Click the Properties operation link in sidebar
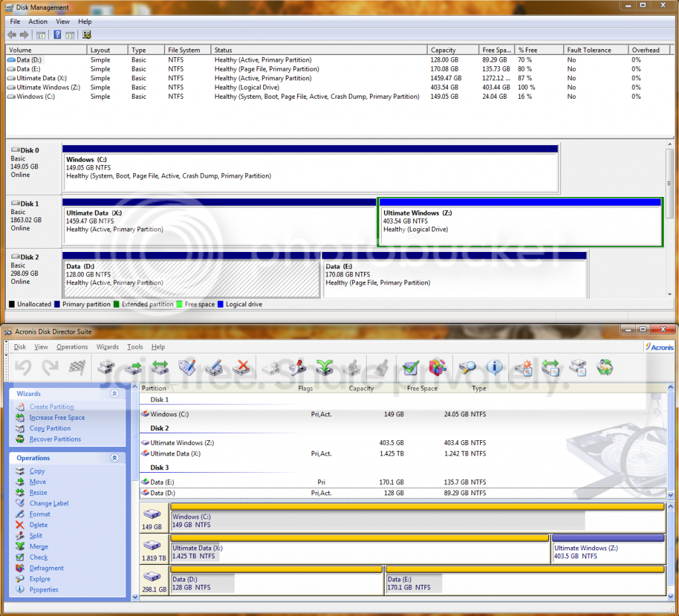The image size is (679, 616). [44, 589]
